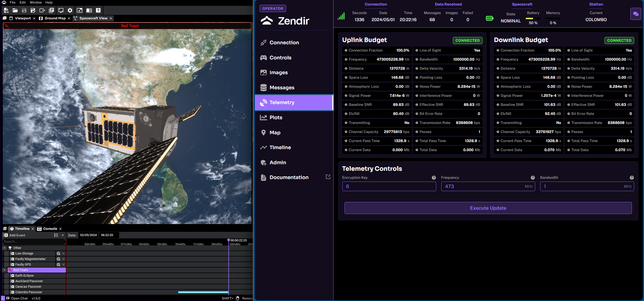Open the Window menu
Viewport: 644px width, 301px height.
(36, 2)
